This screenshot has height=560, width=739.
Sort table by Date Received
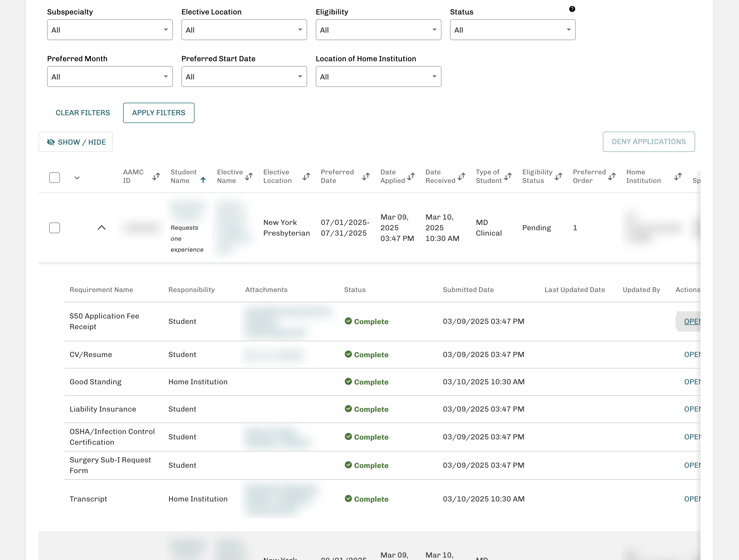tap(461, 176)
